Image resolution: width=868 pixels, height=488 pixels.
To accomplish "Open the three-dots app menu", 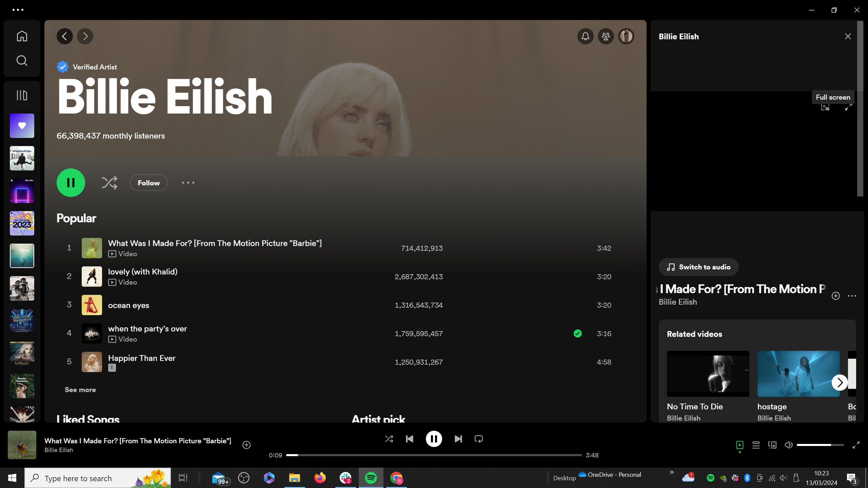I will coord(18,10).
